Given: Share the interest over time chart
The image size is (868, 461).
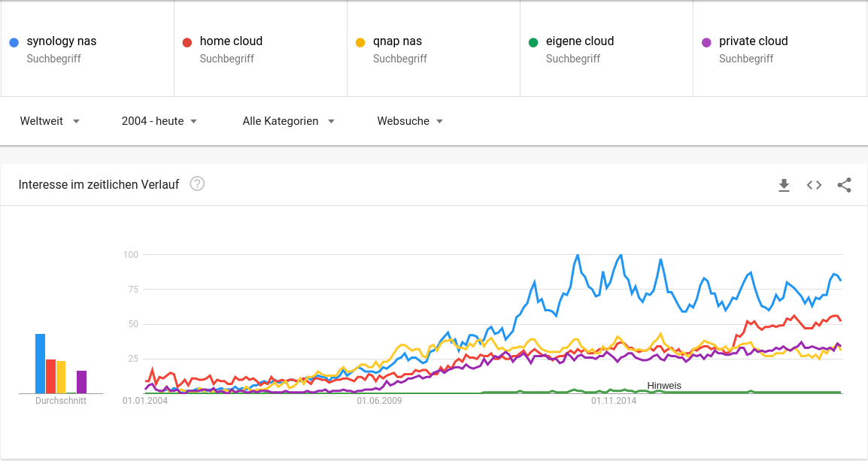Looking at the screenshot, I should coord(844,185).
